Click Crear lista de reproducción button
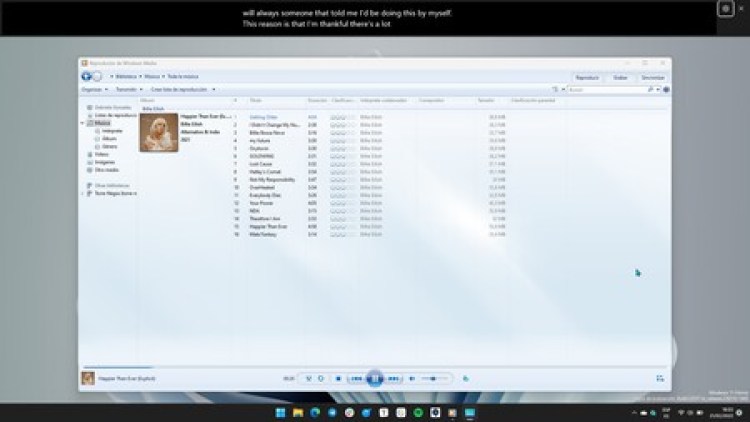750x422 pixels. point(179,89)
